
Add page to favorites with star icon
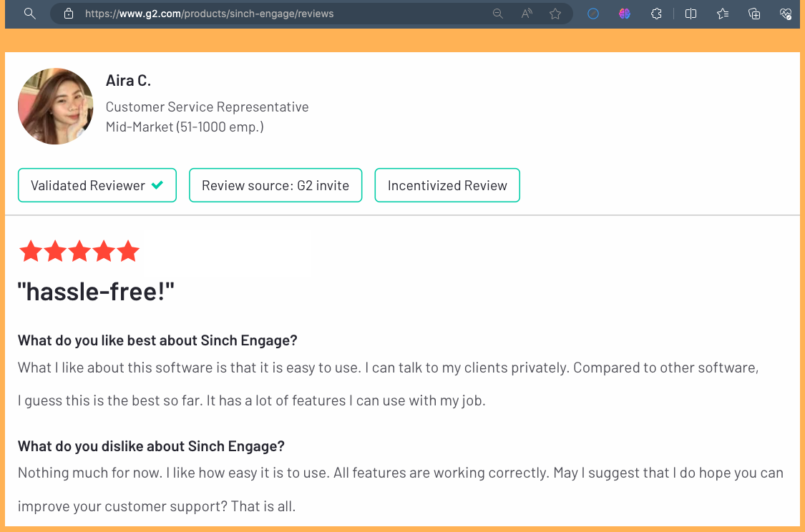[x=555, y=14]
